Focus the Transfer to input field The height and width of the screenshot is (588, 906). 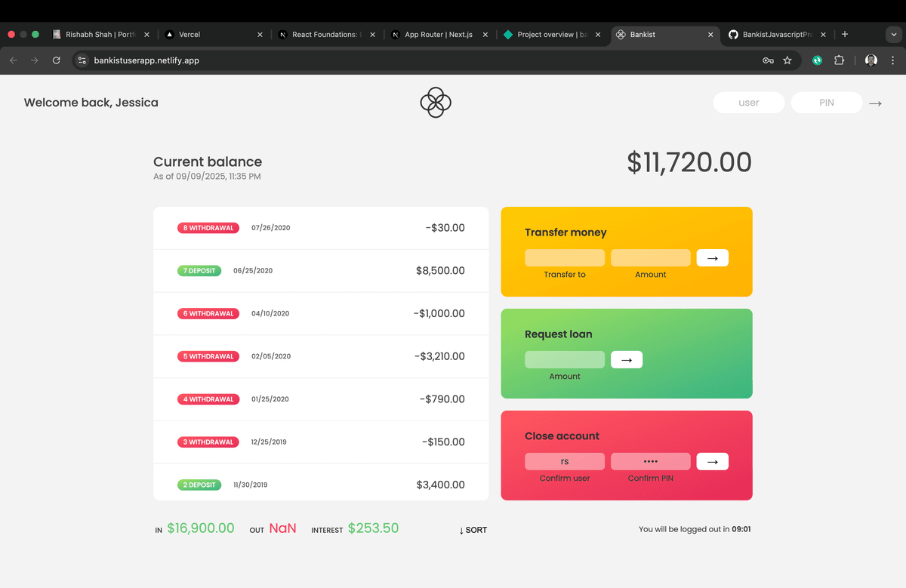point(564,258)
